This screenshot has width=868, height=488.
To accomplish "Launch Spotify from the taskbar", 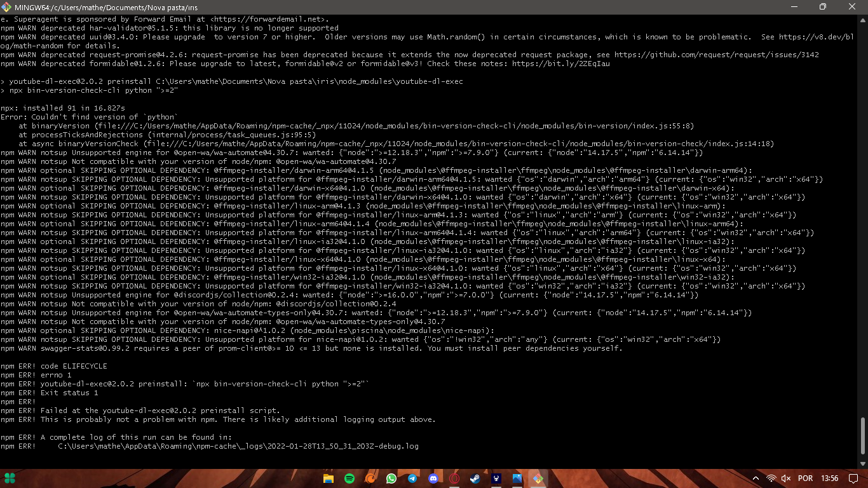I will [x=349, y=478].
